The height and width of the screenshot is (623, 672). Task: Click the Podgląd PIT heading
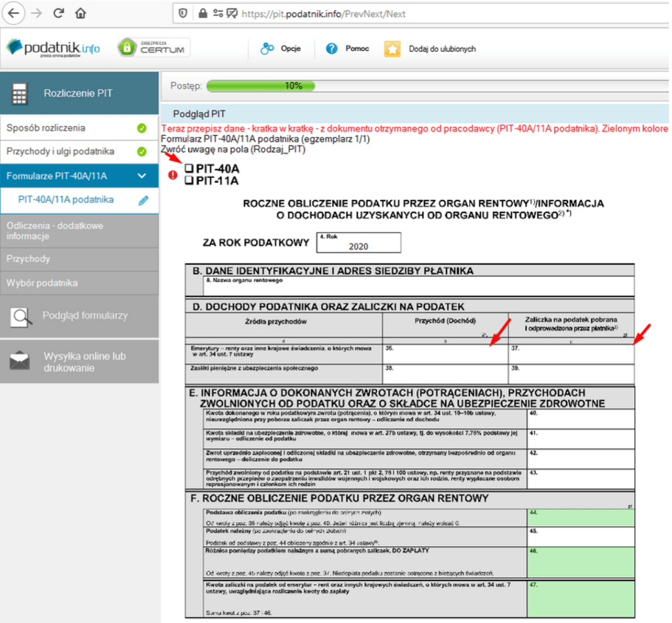[x=199, y=114]
